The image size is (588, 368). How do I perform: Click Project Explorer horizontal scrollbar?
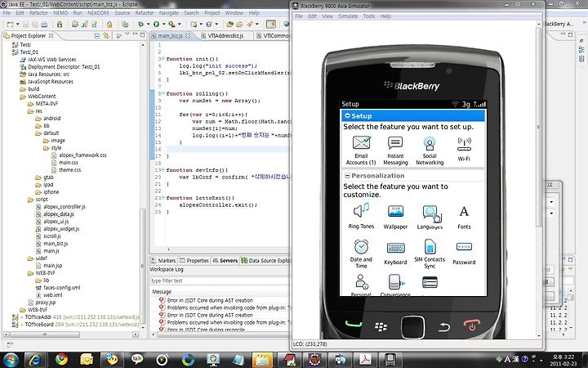pos(45,334)
